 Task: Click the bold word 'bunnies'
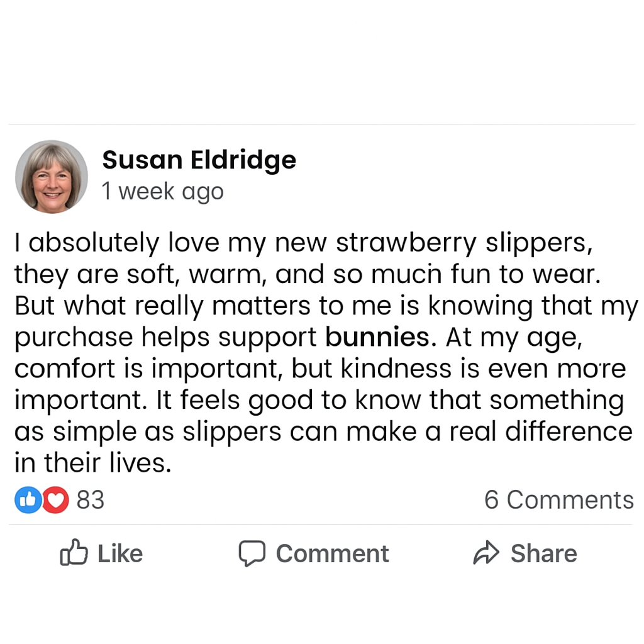[377, 338]
